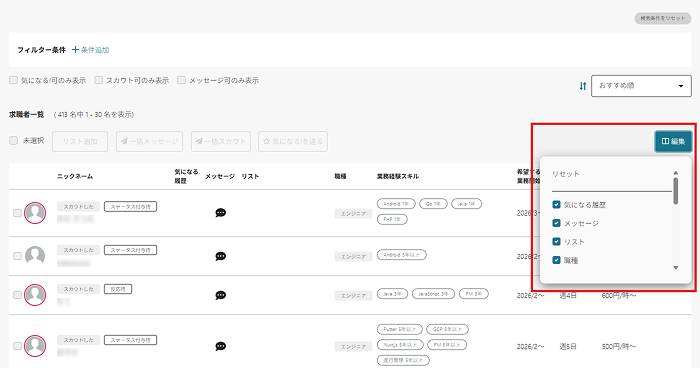Click ステータス付与待 badge in Android 1年 row
The height and width of the screenshot is (368, 700).
point(130,207)
